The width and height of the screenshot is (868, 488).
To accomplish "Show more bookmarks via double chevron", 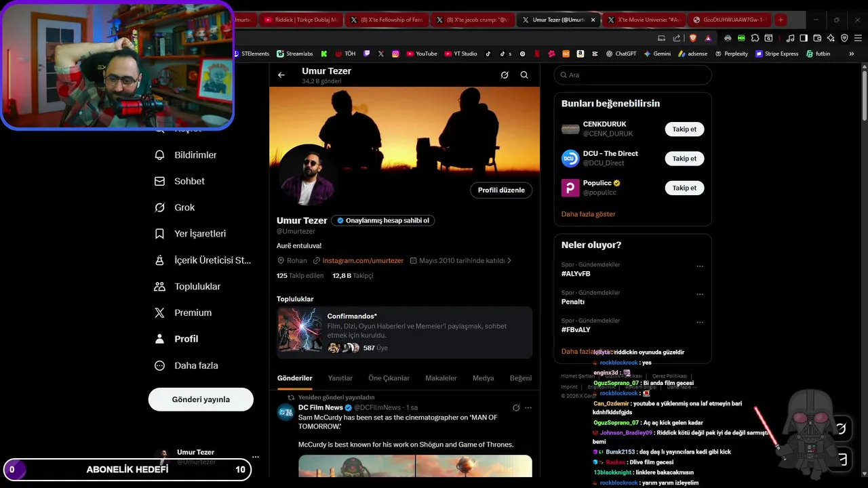I will click(852, 54).
